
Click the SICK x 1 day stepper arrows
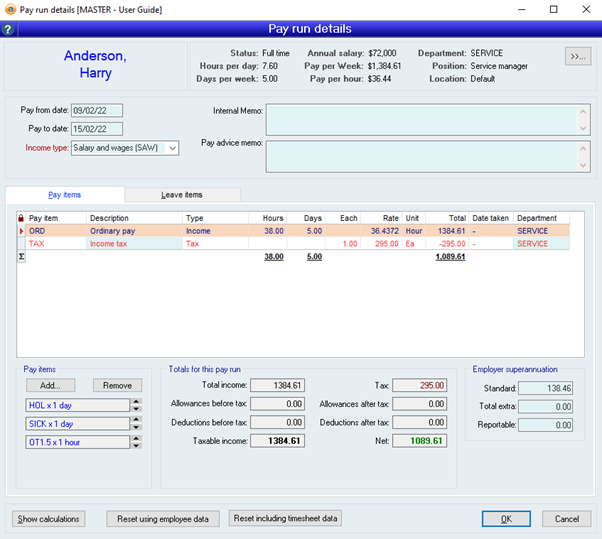tap(137, 423)
